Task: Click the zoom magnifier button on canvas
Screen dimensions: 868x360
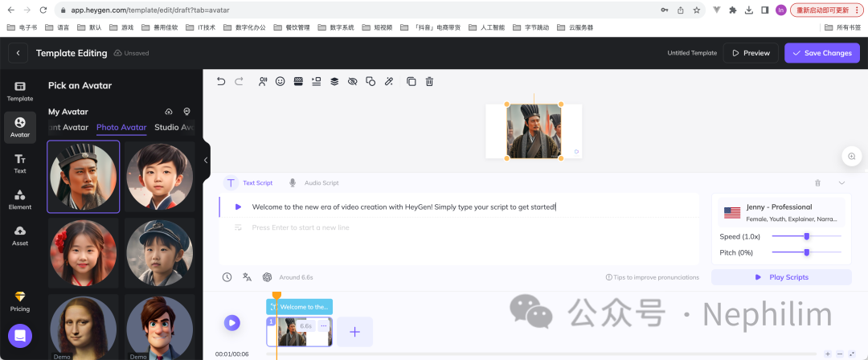Action: 852,156
